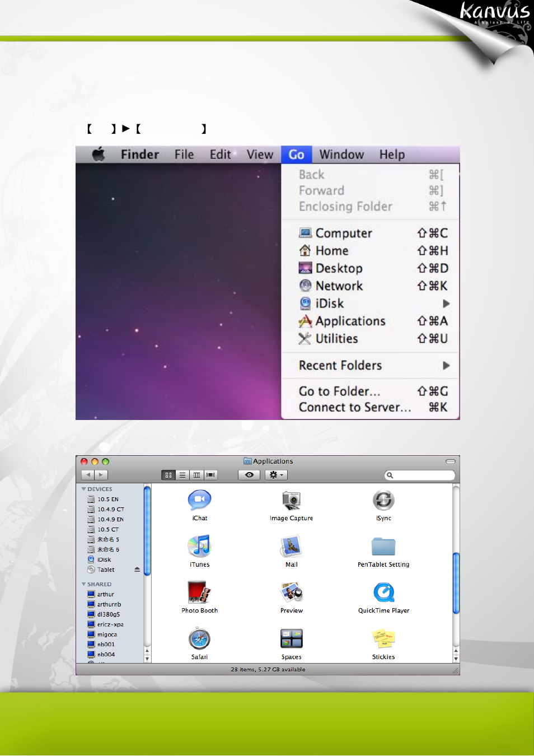Toggle the toolbar pill button
This screenshot has height=756, width=534.
(450, 461)
